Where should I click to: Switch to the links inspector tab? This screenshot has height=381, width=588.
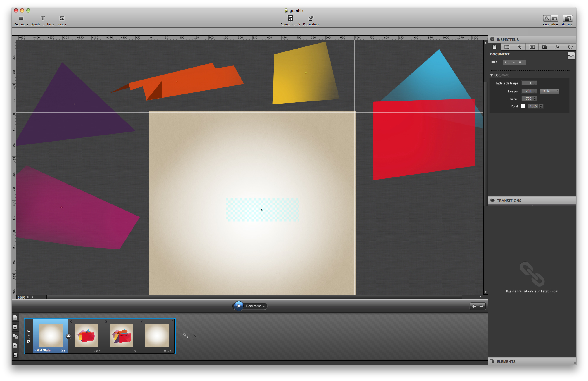519,47
